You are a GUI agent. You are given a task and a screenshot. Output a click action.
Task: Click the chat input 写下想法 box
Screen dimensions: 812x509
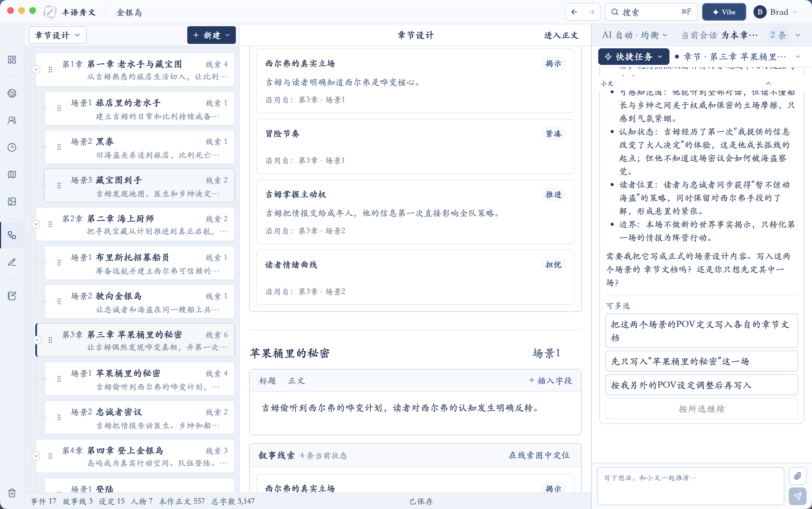click(691, 486)
